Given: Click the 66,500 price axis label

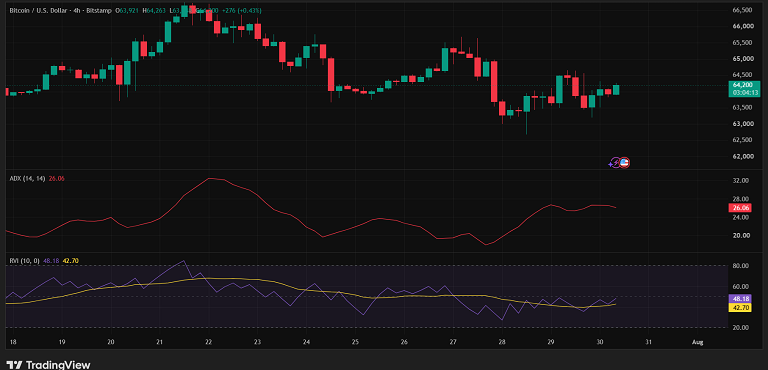Looking at the screenshot, I should pos(743,10).
